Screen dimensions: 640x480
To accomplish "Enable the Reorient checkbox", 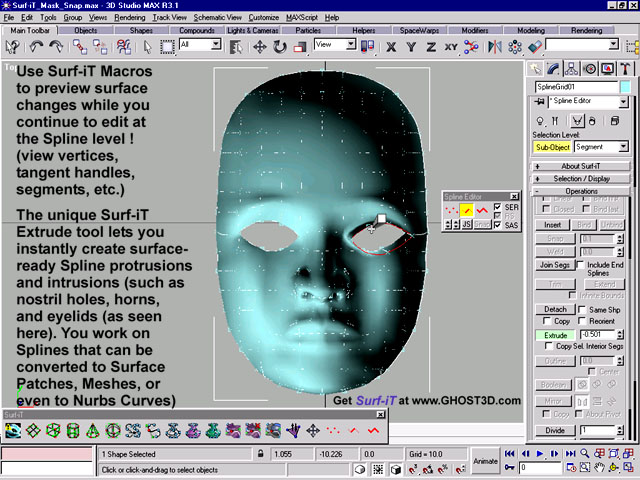I will tap(582, 321).
